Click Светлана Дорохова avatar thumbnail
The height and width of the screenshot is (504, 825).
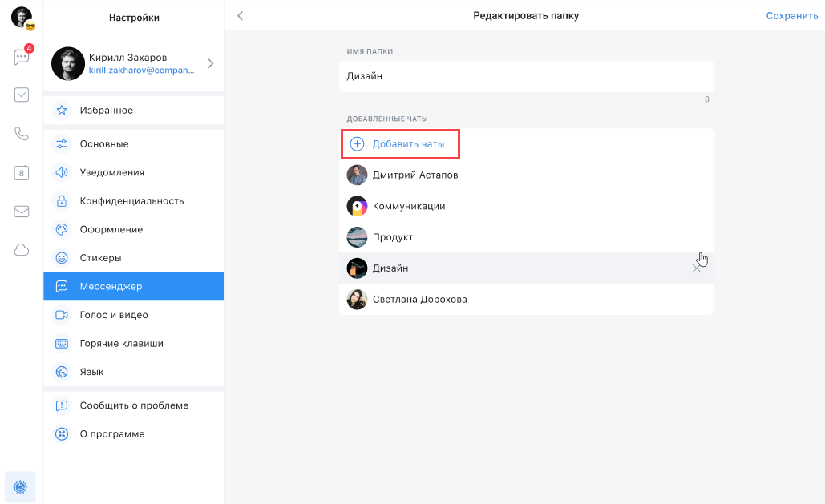pyautogui.click(x=357, y=300)
